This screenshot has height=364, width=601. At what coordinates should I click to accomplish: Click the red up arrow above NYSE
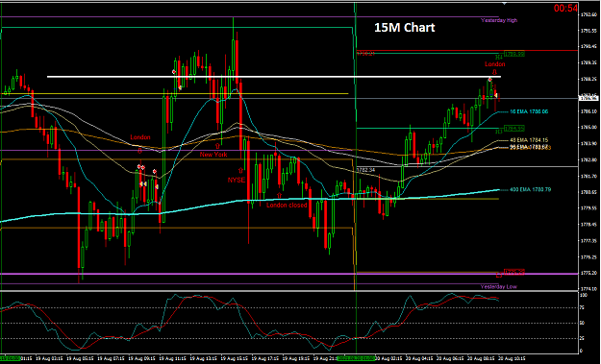click(x=241, y=170)
